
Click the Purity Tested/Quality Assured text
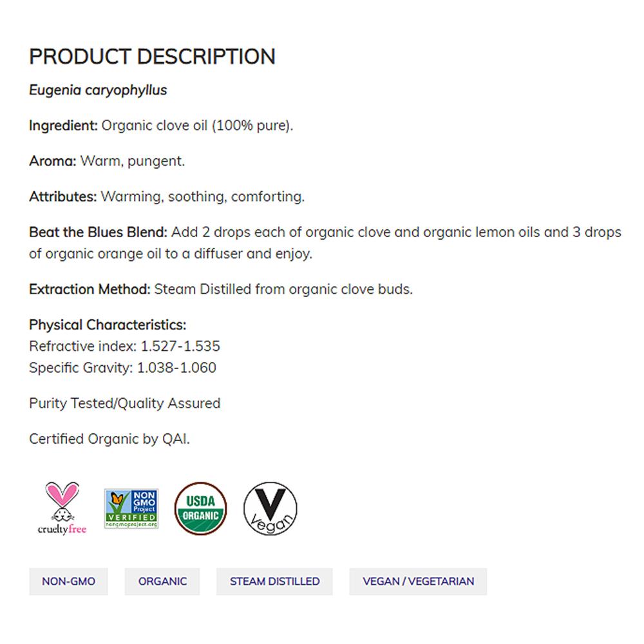point(124,404)
